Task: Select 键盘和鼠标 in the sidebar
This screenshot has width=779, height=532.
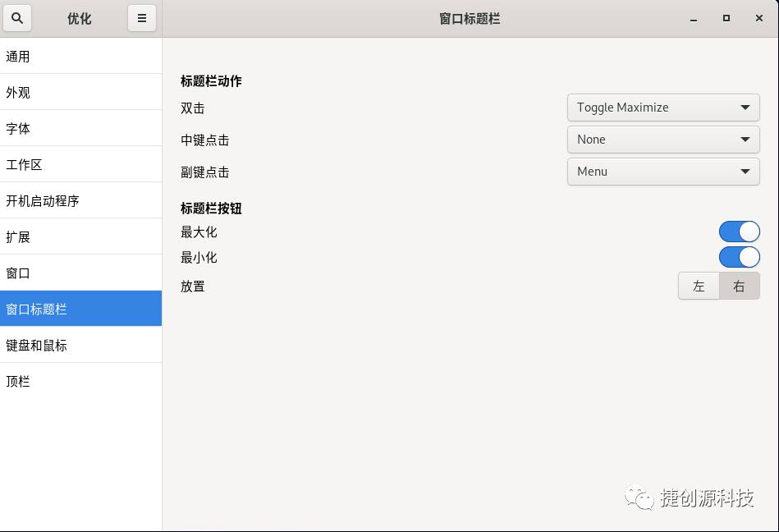Action: [81, 345]
